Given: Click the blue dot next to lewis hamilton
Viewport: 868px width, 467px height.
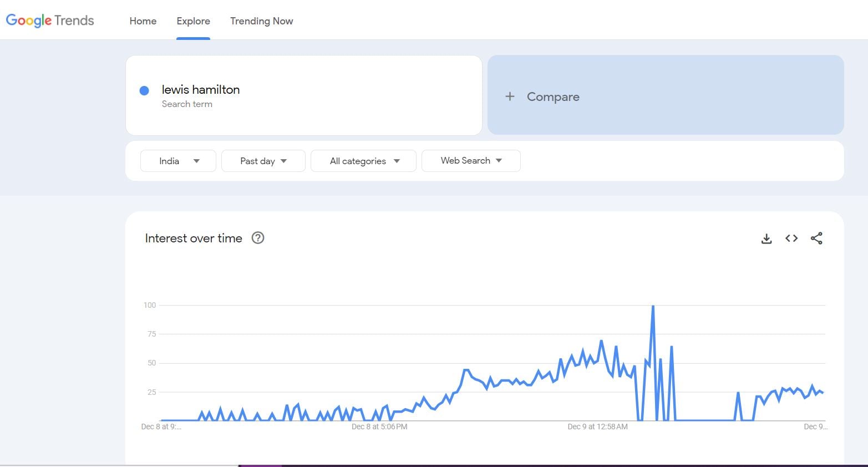Looking at the screenshot, I should pos(144,90).
